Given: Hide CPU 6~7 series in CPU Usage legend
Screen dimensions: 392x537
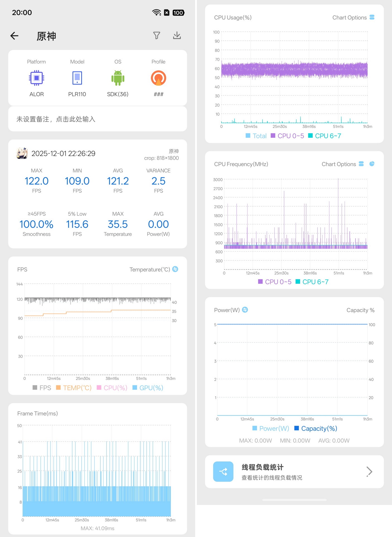Looking at the screenshot, I should coord(325,136).
